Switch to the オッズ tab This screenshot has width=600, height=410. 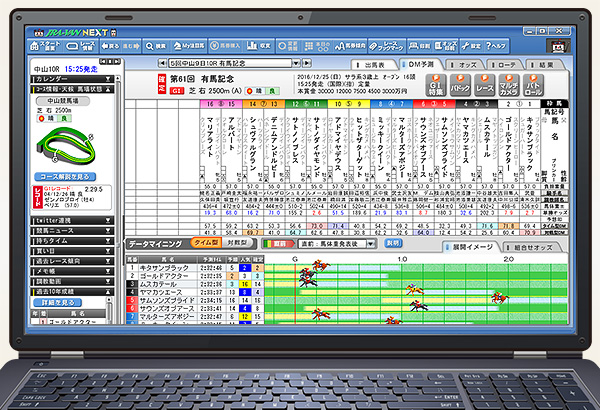point(466,63)
